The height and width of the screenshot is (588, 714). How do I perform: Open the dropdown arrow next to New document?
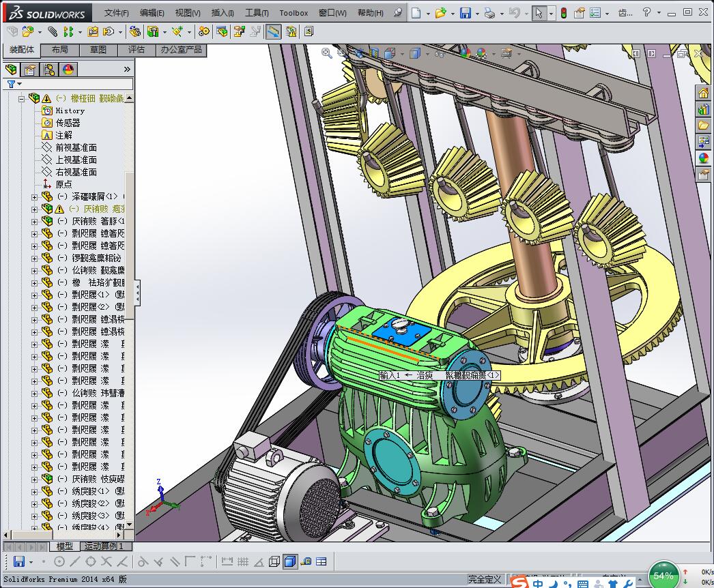coord(428,13)
